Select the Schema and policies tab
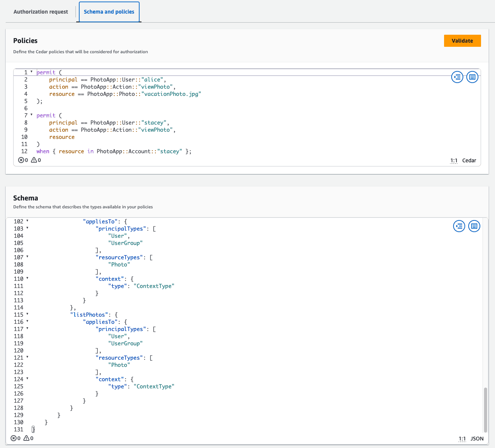This screenshot has height=448, width=495. (x=109, y=12)
